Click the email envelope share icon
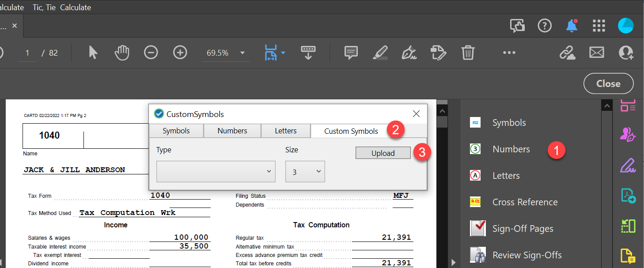This screenshot has height=268, width=644. [596, 53]
